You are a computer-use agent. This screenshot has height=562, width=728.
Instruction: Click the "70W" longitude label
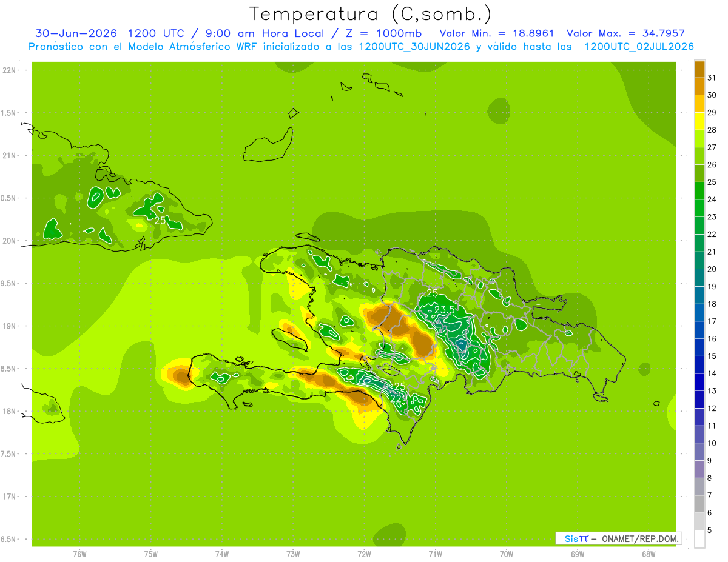(507, 554)
